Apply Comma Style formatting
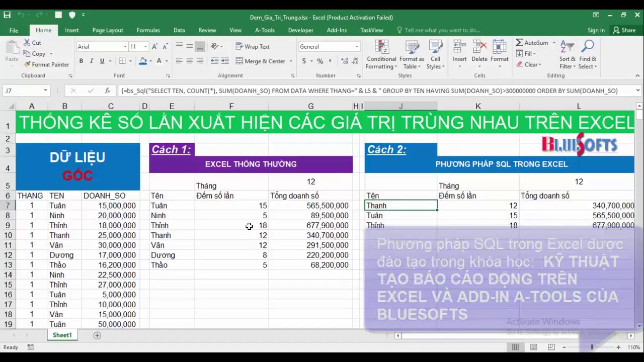 (x=331, y=61)
